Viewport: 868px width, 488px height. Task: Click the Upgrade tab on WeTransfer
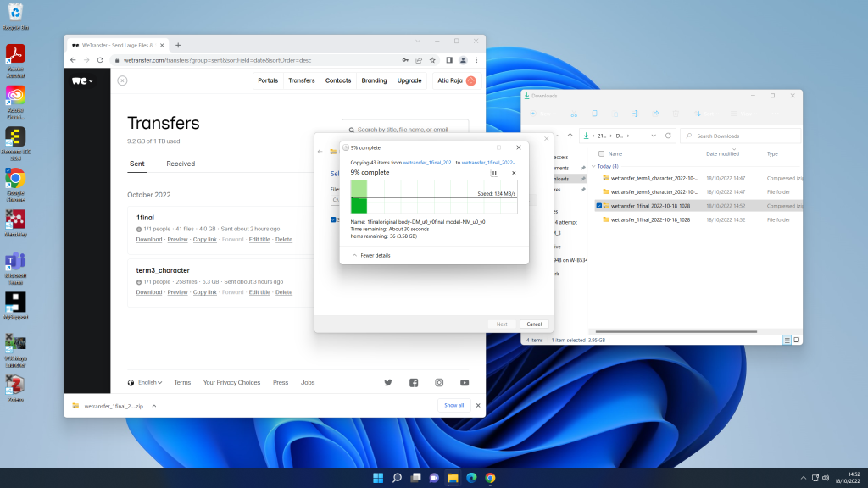(409, 80)
